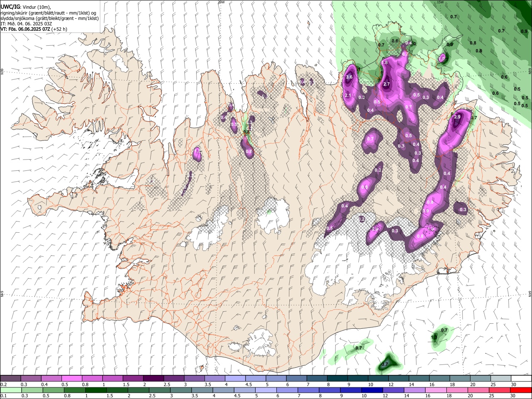Click the darkest green 1 swatch in the lower legend
The height and width of the screenshot is (399, 532).
(96, 390)
